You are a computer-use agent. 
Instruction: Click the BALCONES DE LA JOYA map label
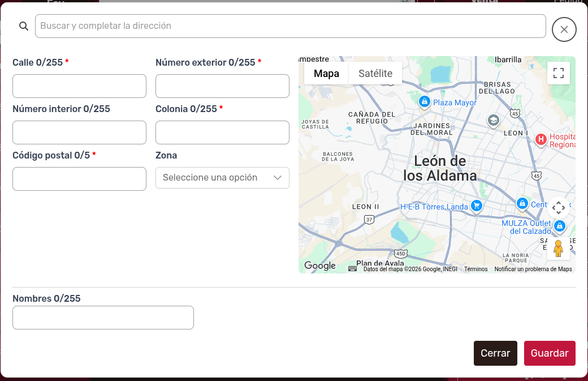(338, 156)
